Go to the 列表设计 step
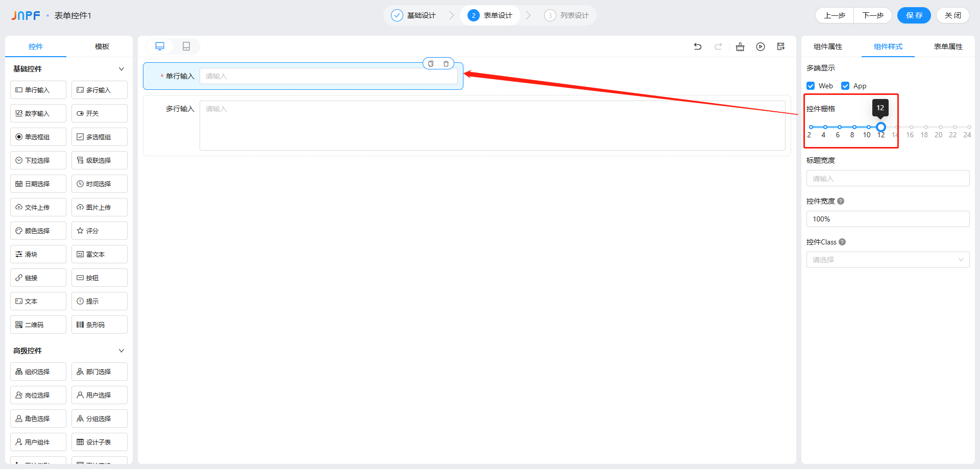The height and width of the screenshot is (469, 980). click(567, 15)
